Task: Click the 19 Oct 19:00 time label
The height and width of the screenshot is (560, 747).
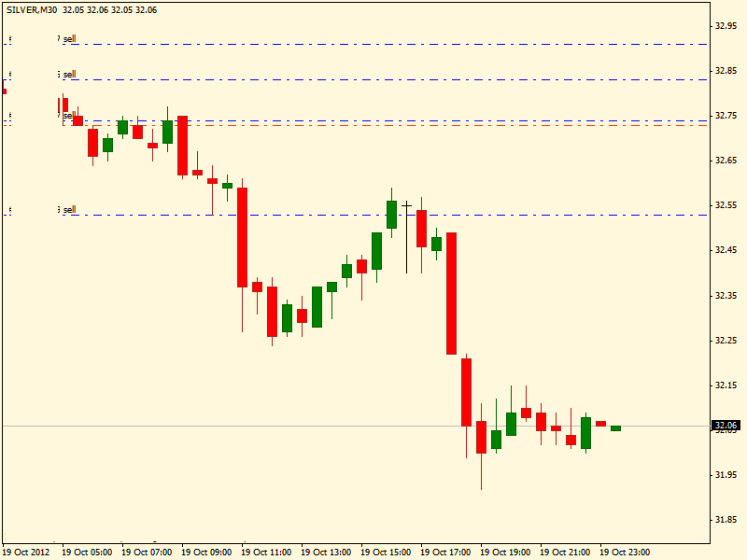Action: tap(505, 553)
